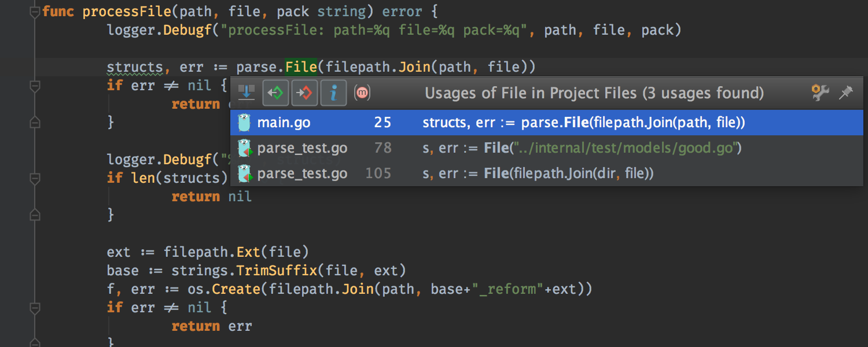Click popup title 'Usages of File in Project Files'
868x347 pixels.
tap(594, 93)
